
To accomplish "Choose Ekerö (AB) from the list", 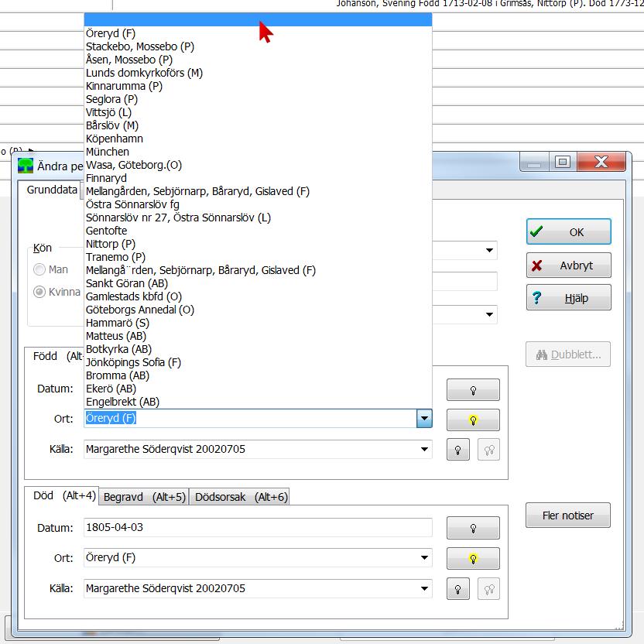I will [258, 389].
